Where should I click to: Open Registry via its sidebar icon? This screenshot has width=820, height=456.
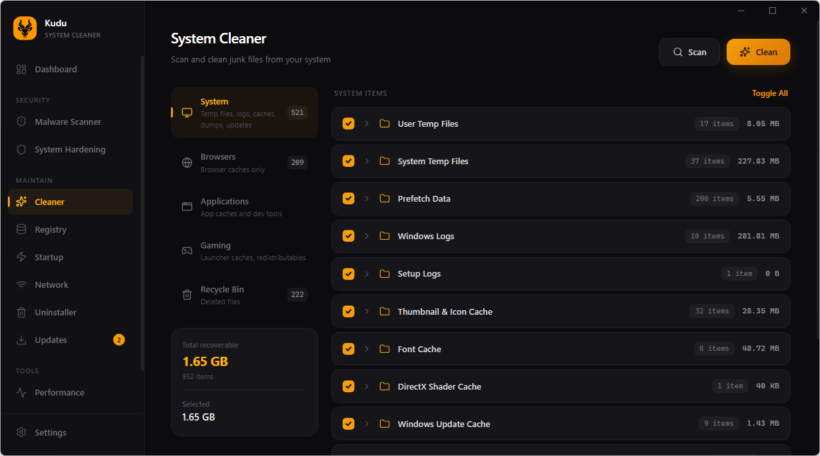pos(22,230)
